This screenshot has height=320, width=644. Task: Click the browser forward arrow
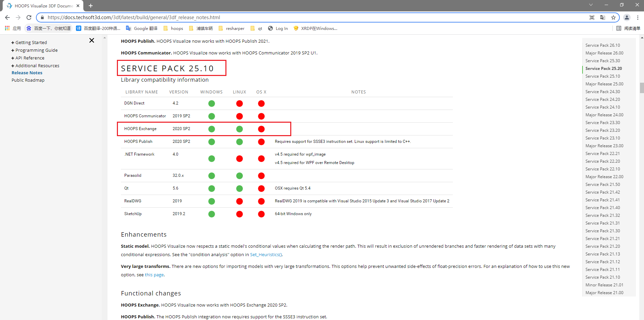(x=18, y=17)
